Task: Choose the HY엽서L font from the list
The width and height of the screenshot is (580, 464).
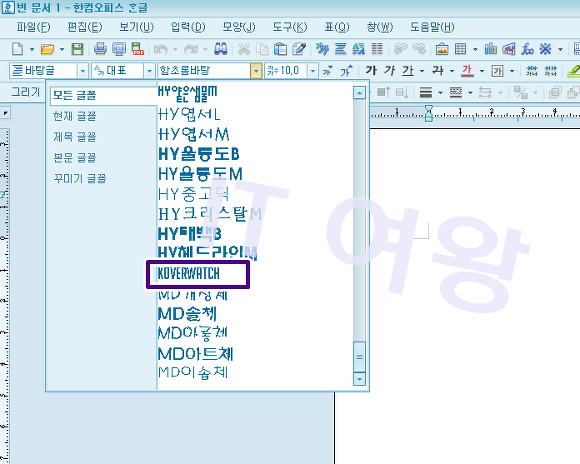Action: (189, 114)
